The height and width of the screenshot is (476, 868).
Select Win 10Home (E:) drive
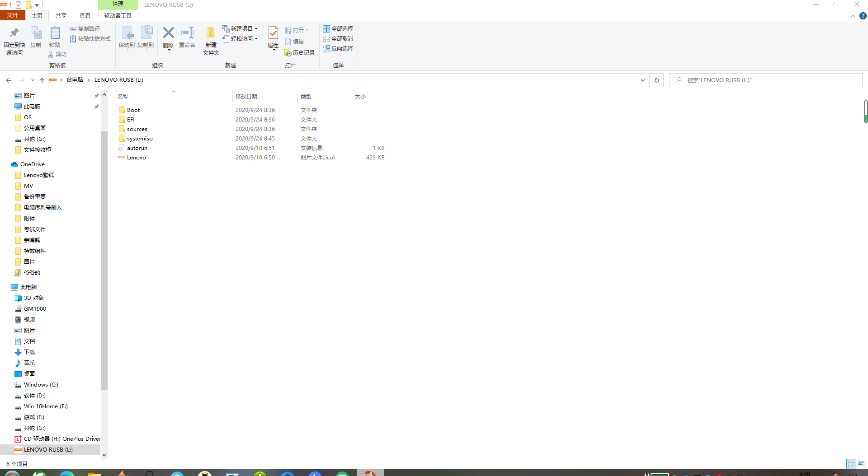45,406
